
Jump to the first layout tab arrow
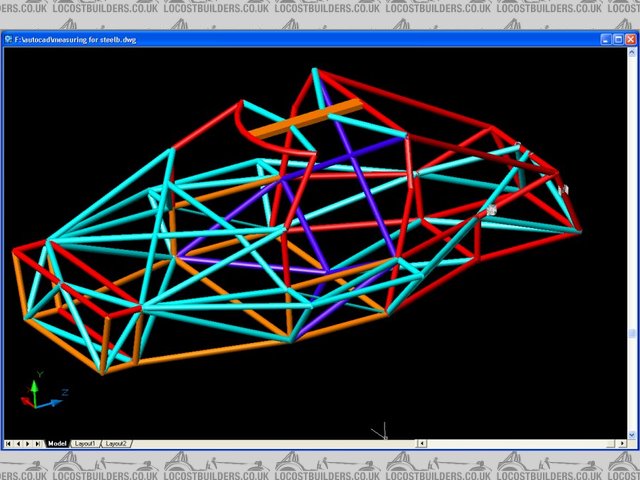9,443
